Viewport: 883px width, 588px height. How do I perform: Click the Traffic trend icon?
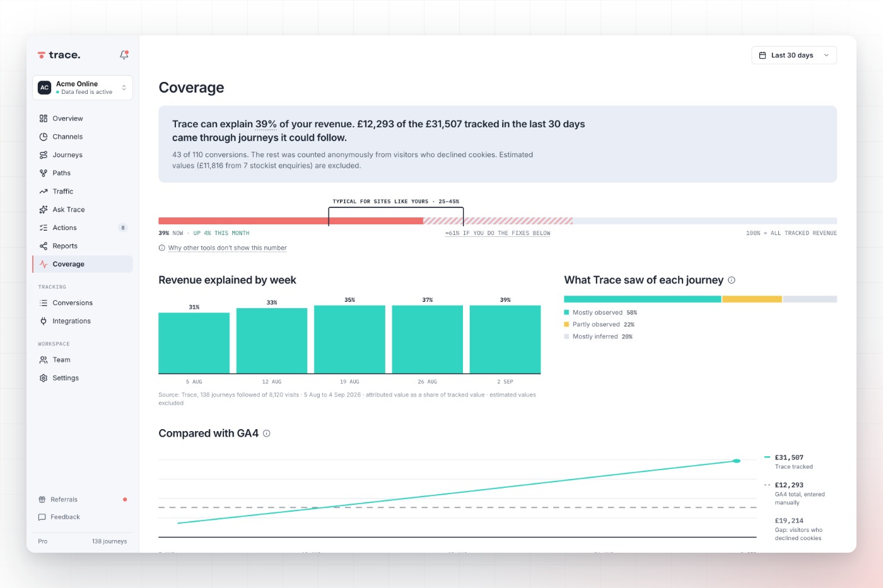pyautogui.click(x=44, y=192)
